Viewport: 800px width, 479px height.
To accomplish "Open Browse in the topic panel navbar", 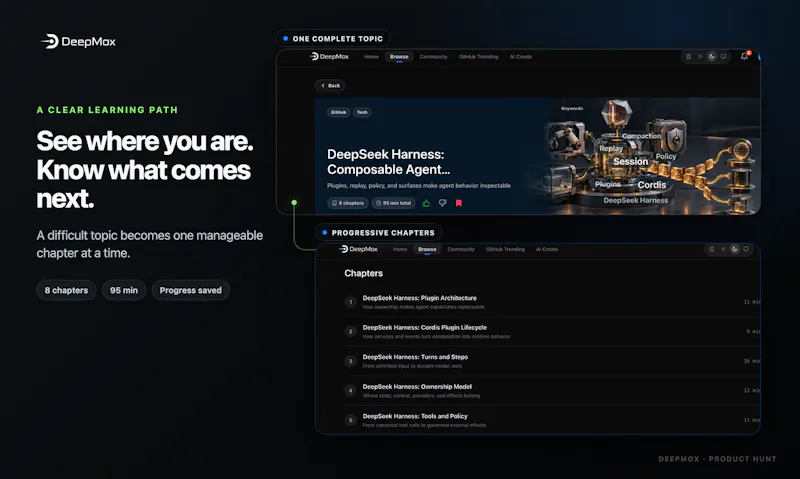I will pyautogui.click(x=399, y=57).
